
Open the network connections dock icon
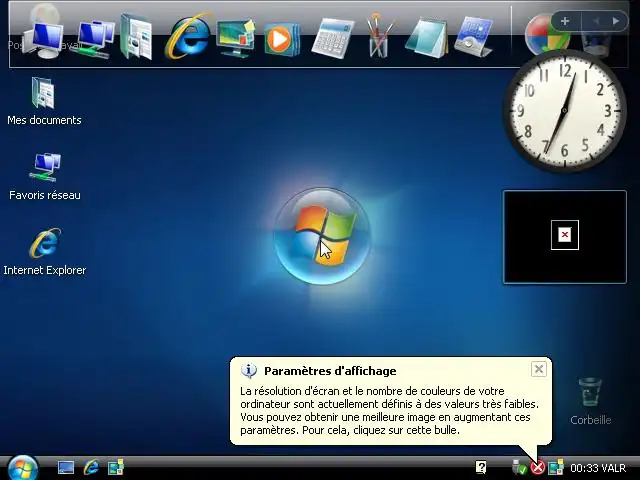tap(94, 40)
